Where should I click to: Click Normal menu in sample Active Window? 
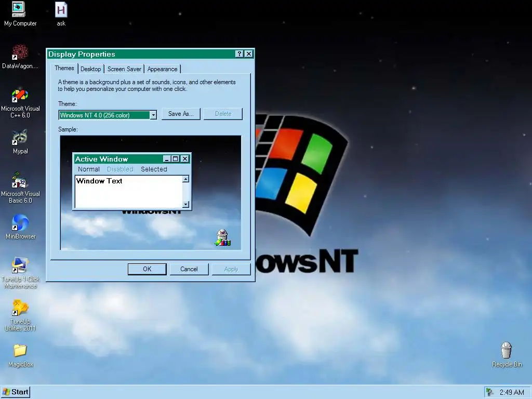pyautogui.click(x=88, y=169)
